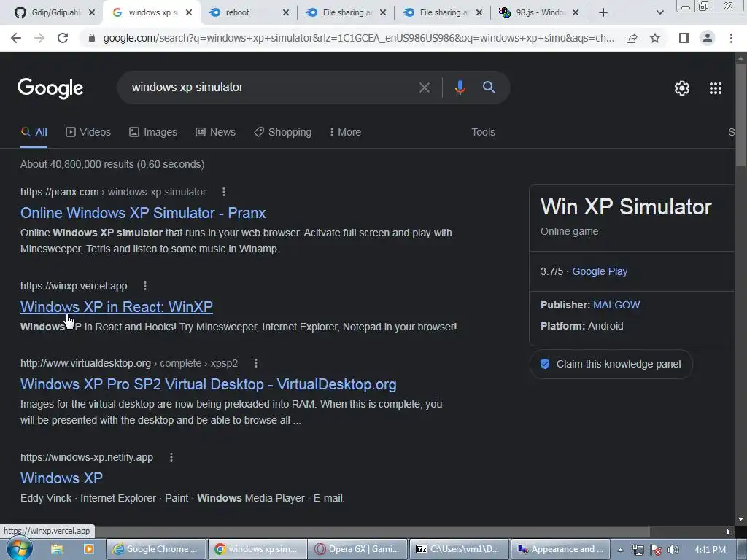Image resolution: width=747 pixels, height=560 pixels.
Task: Close the 98.js browser tab
Action: pyautogui.click(x=576, y=13)
